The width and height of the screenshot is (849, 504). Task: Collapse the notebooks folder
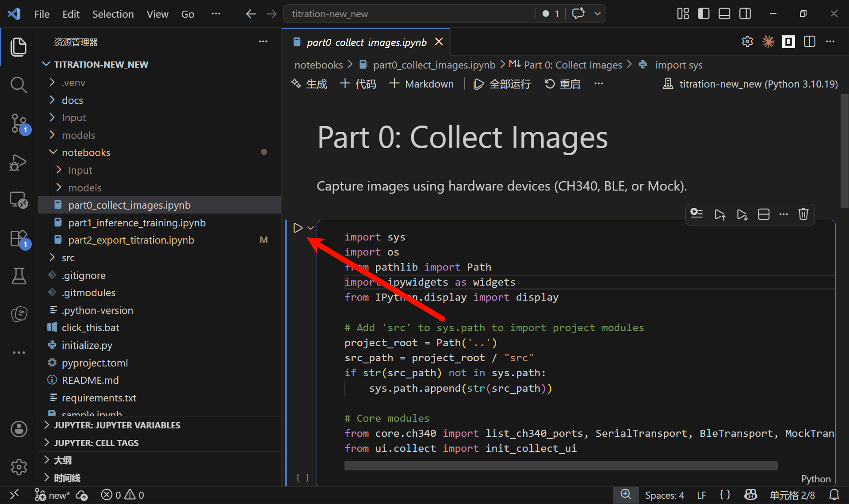pos(159,153)
